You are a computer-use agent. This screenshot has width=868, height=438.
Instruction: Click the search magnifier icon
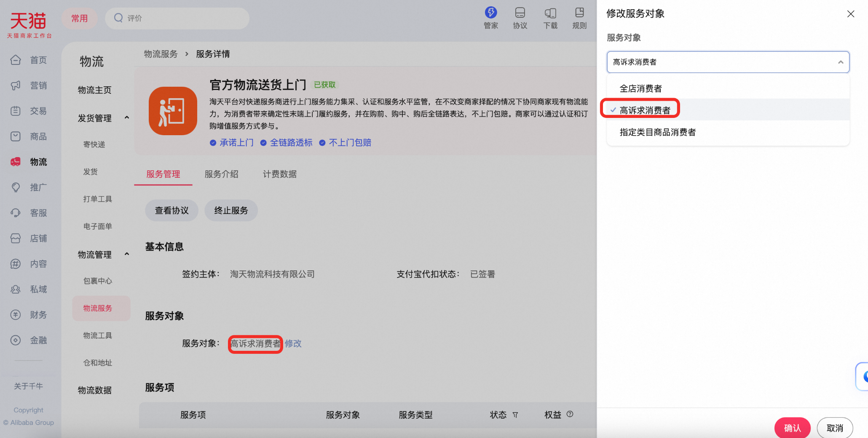point(119,18)
